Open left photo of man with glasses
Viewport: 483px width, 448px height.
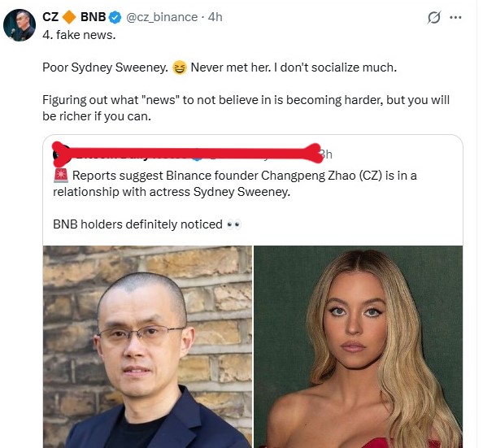pos(147,346)
